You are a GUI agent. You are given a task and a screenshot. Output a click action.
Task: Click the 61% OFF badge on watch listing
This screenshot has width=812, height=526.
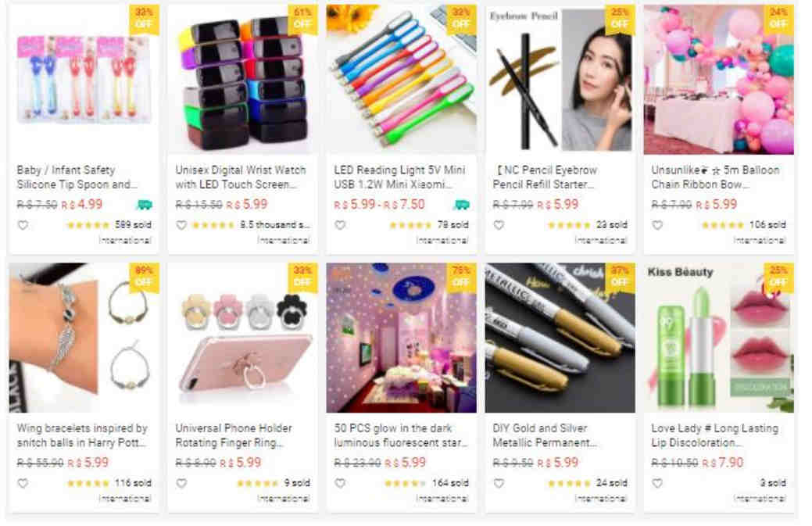coord(302,19)
